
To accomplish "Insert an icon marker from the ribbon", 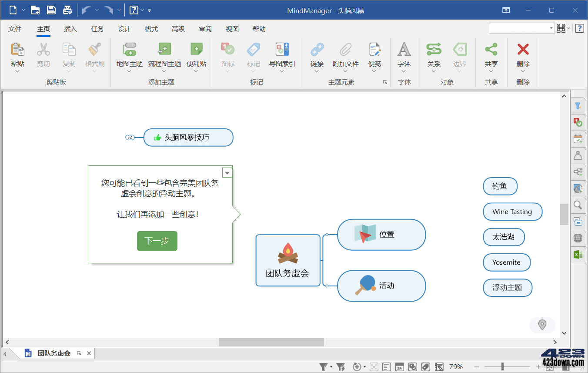I will click(x=227, y=57).
